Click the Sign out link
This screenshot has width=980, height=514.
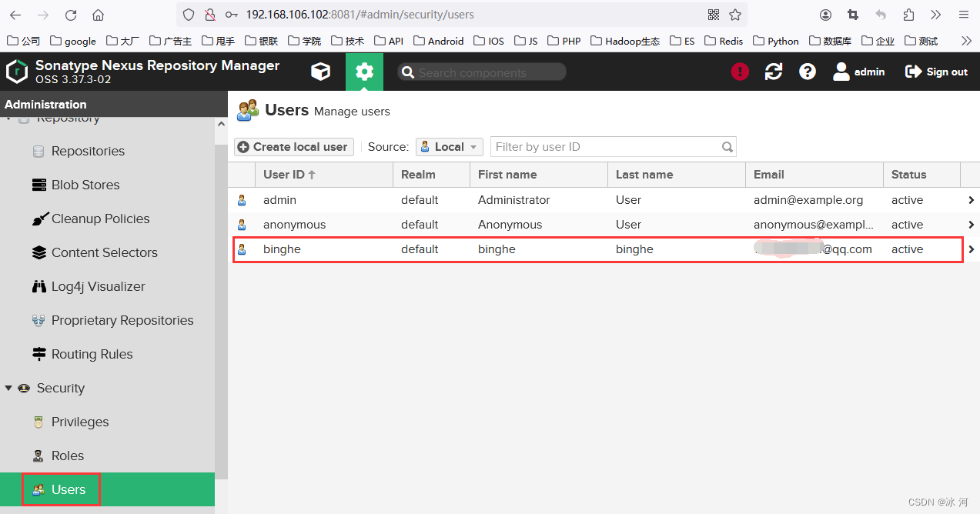(936, 72)
